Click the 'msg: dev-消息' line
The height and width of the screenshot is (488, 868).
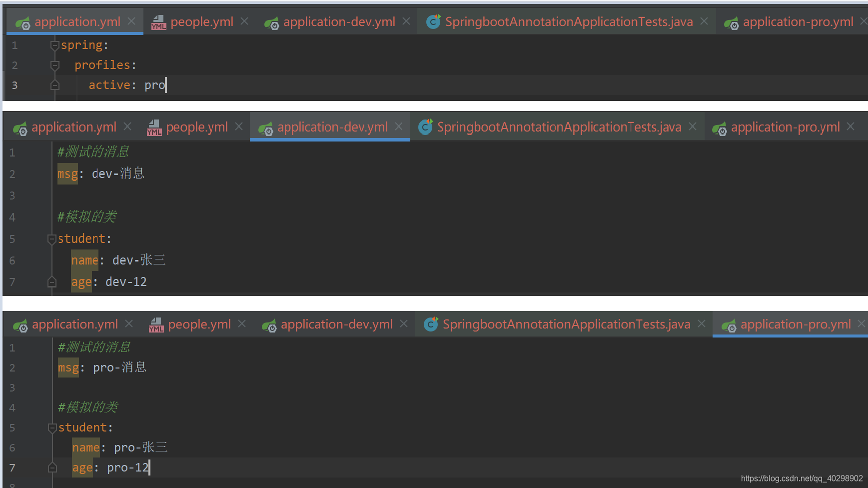(x=101, y=173)
